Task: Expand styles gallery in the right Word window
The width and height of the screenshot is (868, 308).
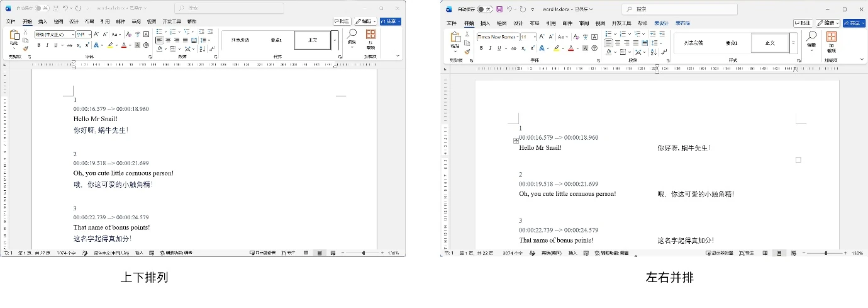Action: point(793,43)
